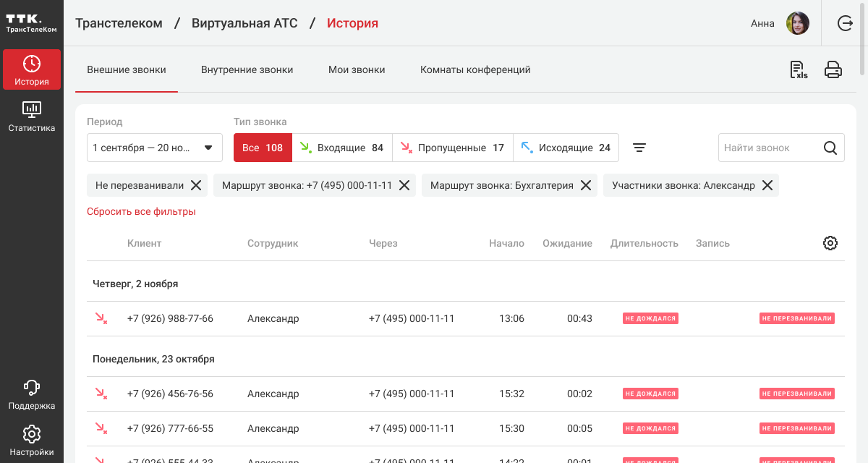Open Поддержка headset icon in sidebar
The image size is (868, 463).
(32, 394)
